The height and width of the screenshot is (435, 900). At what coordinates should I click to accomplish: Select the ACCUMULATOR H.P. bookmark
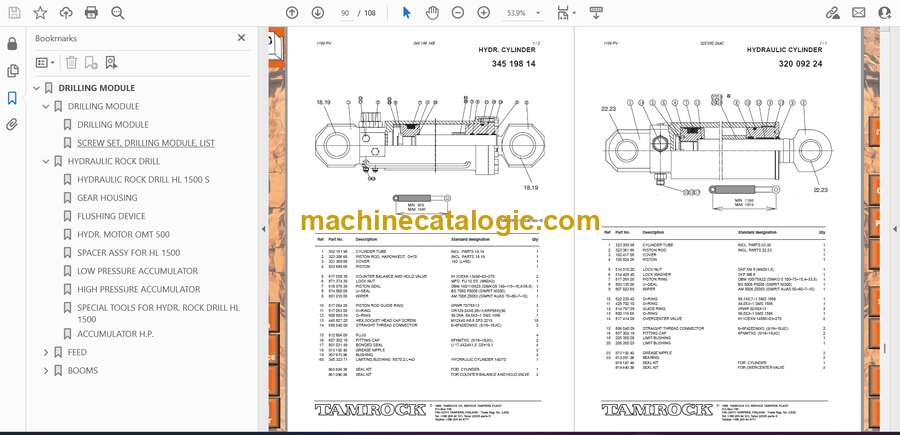115,334
